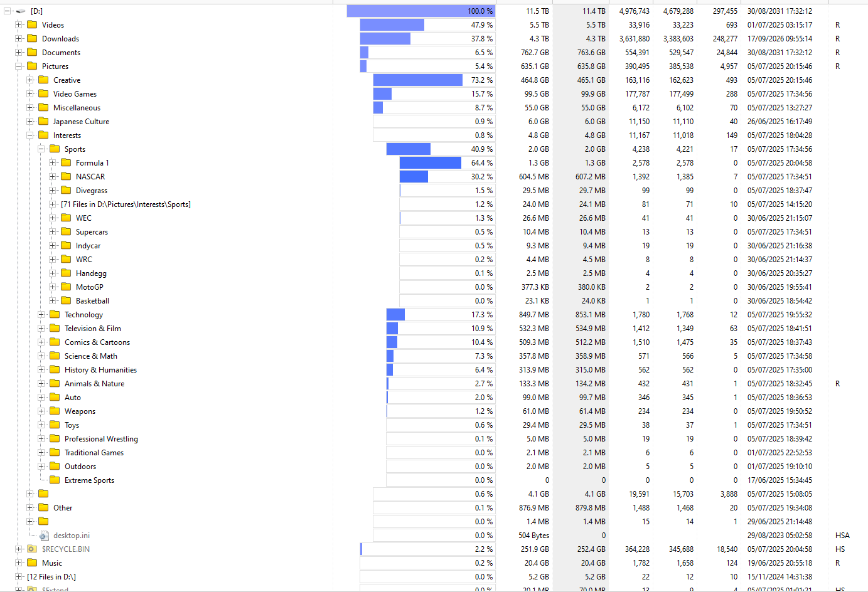
Task: Collapse the Pictures folder
Action: [19, 66]
